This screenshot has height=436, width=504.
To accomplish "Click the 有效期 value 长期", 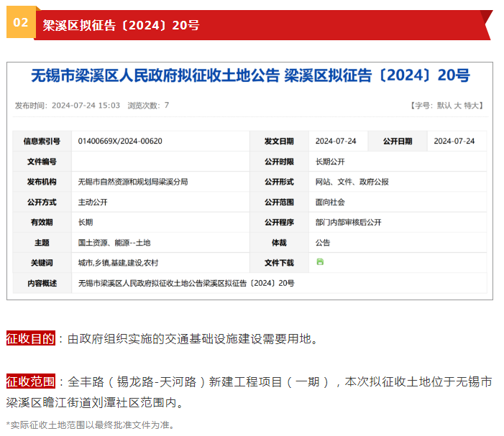I will tap(85, 222).
